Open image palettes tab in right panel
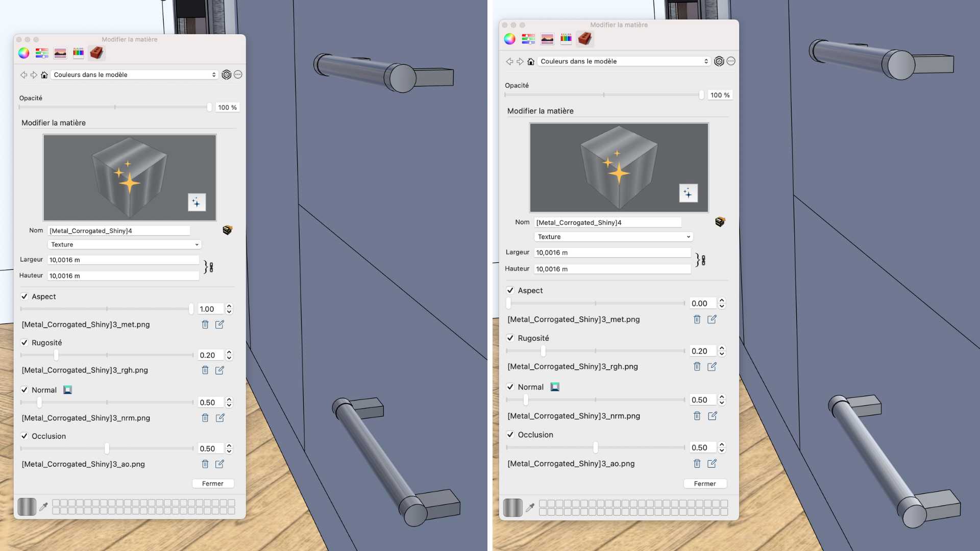The height and width of the screenshot is (551, 980). click(x=547, y=39)
